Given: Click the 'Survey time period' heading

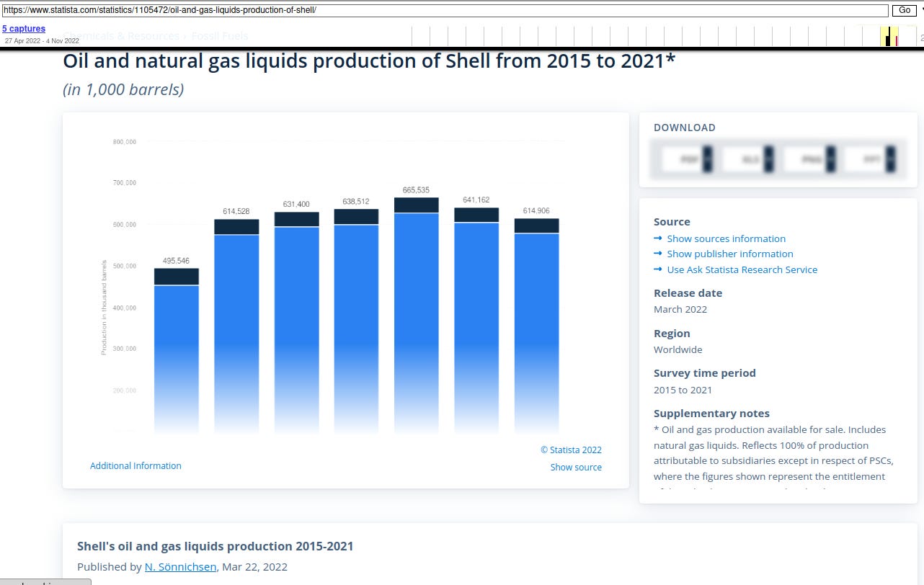Looking at the screenshot, I should pyautogui.click(x=705, y=373).
